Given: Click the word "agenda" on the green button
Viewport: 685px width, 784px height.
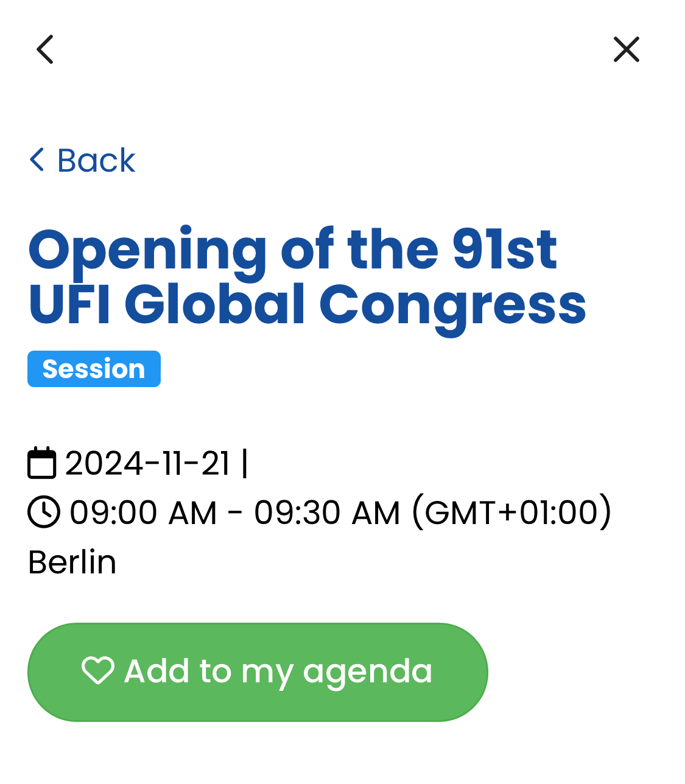Looking at the screenshot, I should coord(368,672).
